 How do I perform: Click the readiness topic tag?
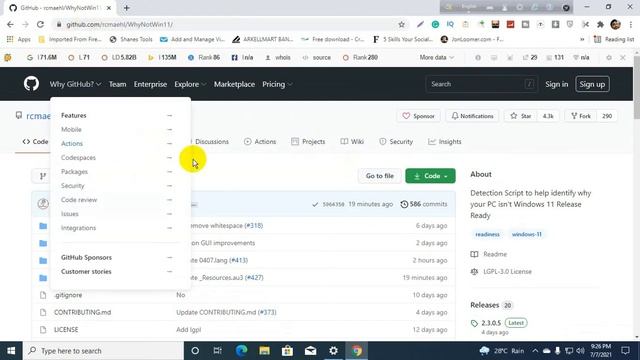tap(487, 234)
